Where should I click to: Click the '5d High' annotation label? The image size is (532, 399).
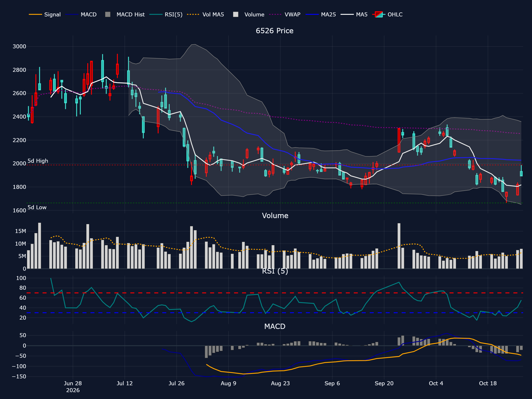click(38, 161)
